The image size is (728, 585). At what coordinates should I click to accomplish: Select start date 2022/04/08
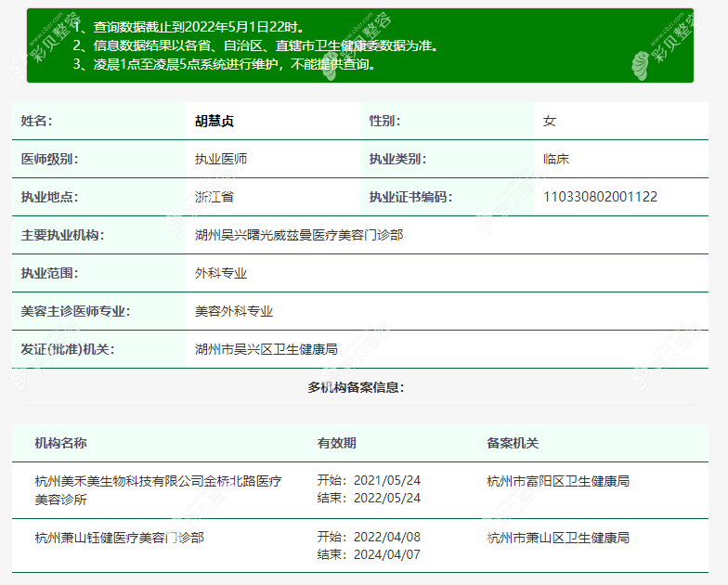tap(387, 537)
